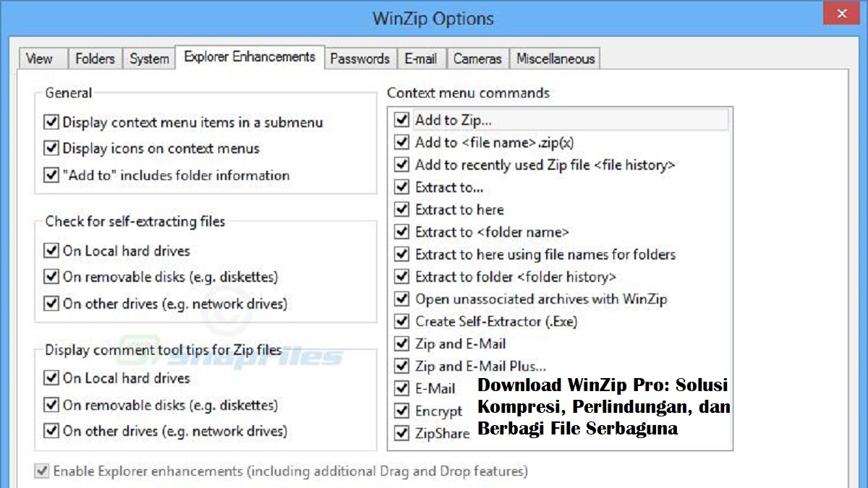Screen dimensions: 868x488
Task: Toggle self-extracting check on Local hard drives
Action: pyautogui.click(x=51, y=250)
